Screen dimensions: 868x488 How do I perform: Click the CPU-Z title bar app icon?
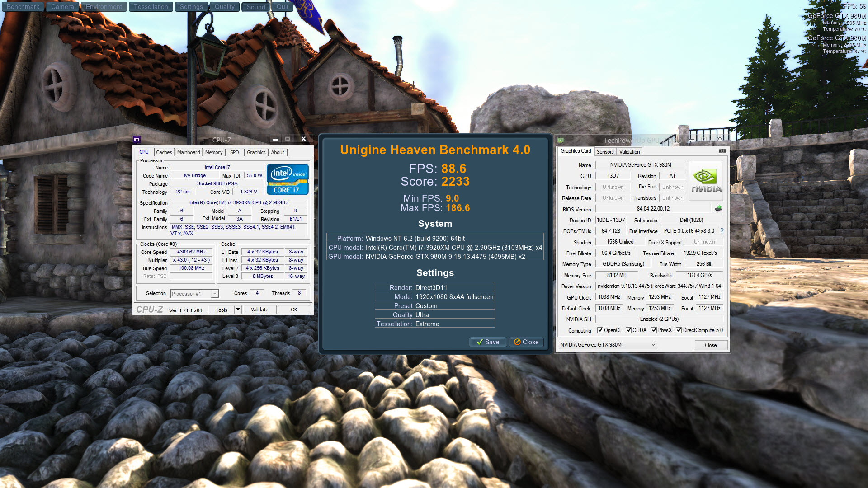tap(137, 140)
